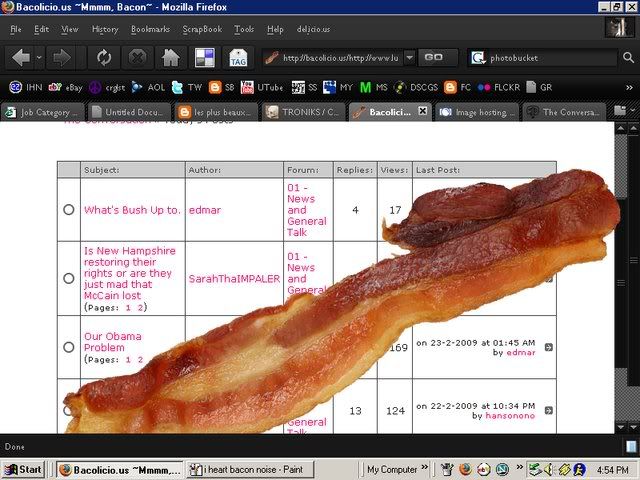Switch to The Conversa tab
Viewport: 640px width, 480px height.
click(x=564, y=112)
